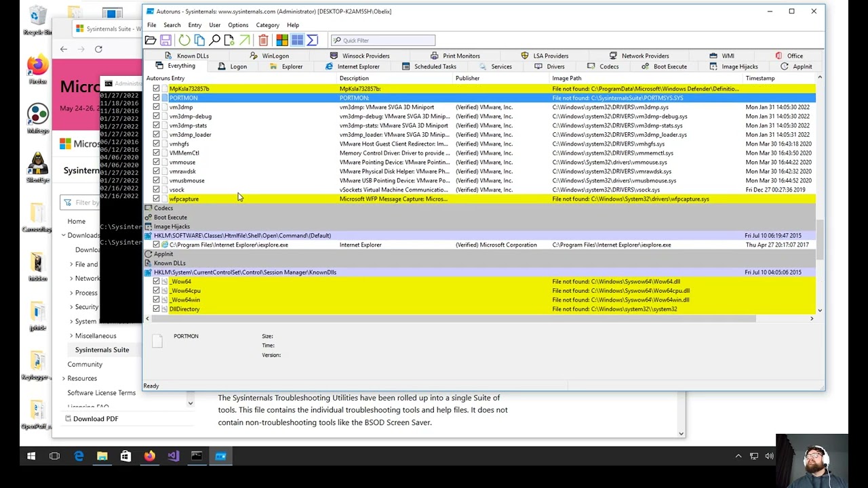Open the Sysinternals Suite sidebar link
This screenshot has width=868, height=488.
tap(102, 350)
